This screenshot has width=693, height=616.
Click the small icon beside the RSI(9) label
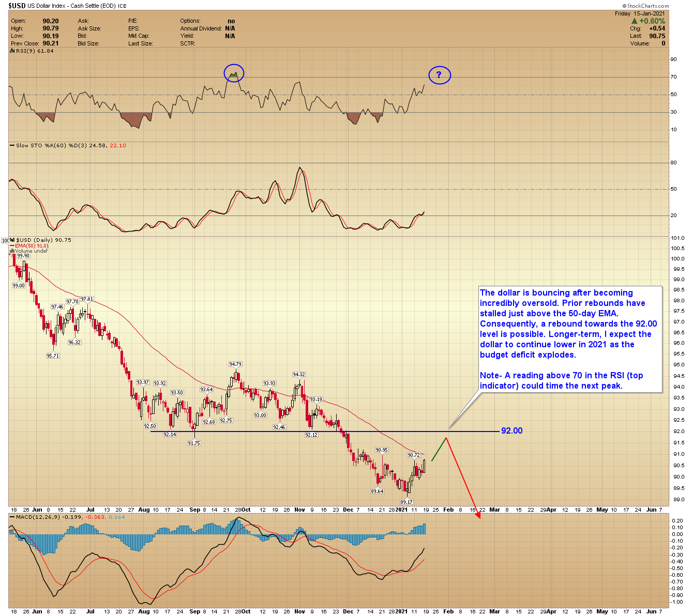click(13, 51)
